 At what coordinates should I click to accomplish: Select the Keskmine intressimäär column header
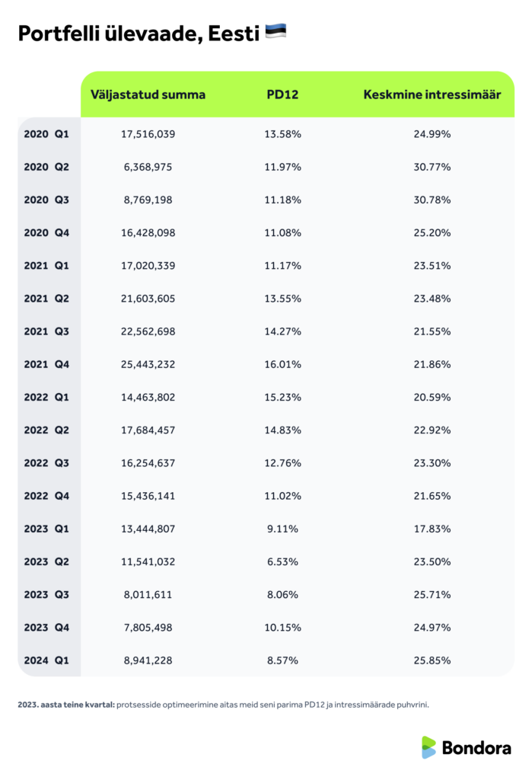[x=432, y=94]
